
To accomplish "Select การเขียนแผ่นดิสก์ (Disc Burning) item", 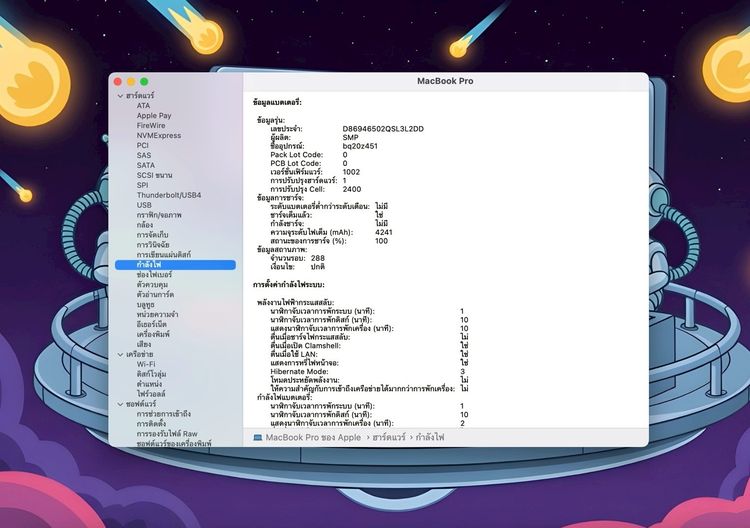I will 164,254.
